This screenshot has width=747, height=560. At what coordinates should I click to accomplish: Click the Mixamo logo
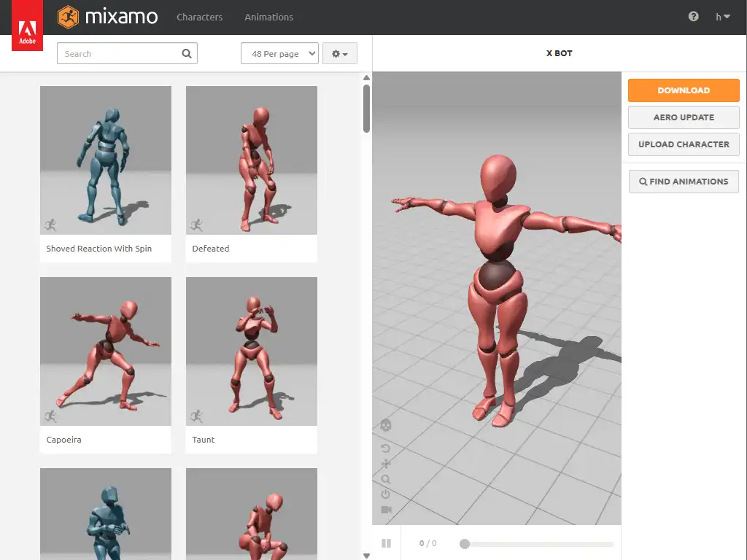107,17
